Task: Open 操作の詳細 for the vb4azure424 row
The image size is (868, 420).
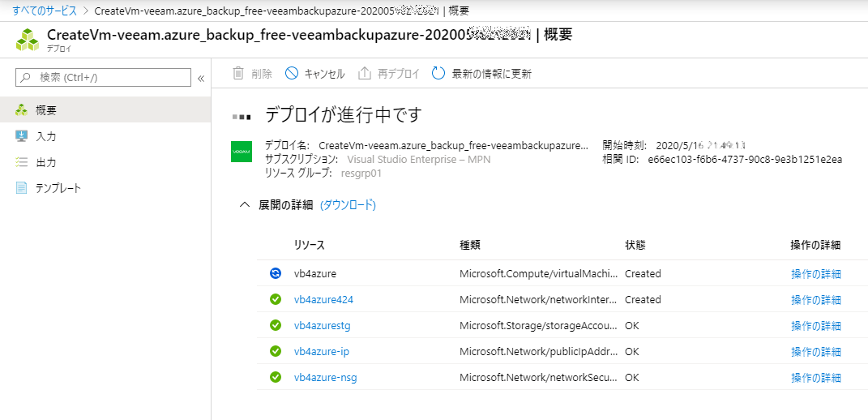Action: coord(816,300)
